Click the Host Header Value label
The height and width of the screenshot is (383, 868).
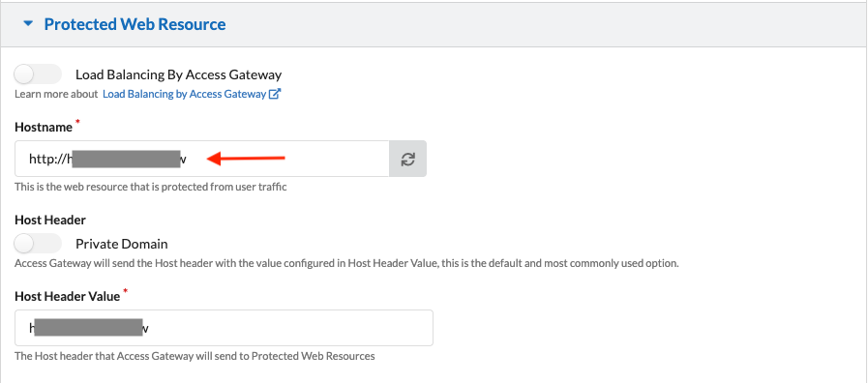pos(67,296)
